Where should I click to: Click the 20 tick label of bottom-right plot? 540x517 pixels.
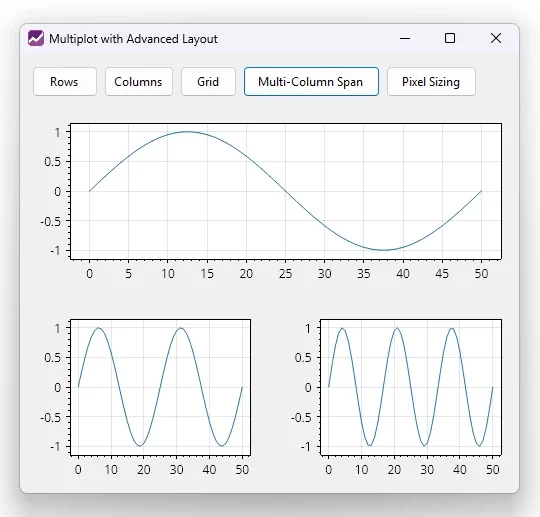[x=394, y=470]
